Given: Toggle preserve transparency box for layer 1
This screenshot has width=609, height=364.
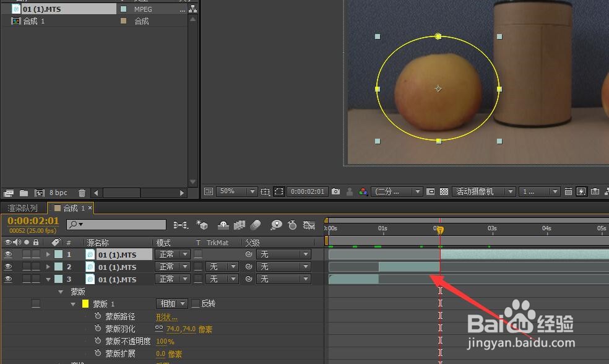Looking at the screenshot, I should [198, 254].
